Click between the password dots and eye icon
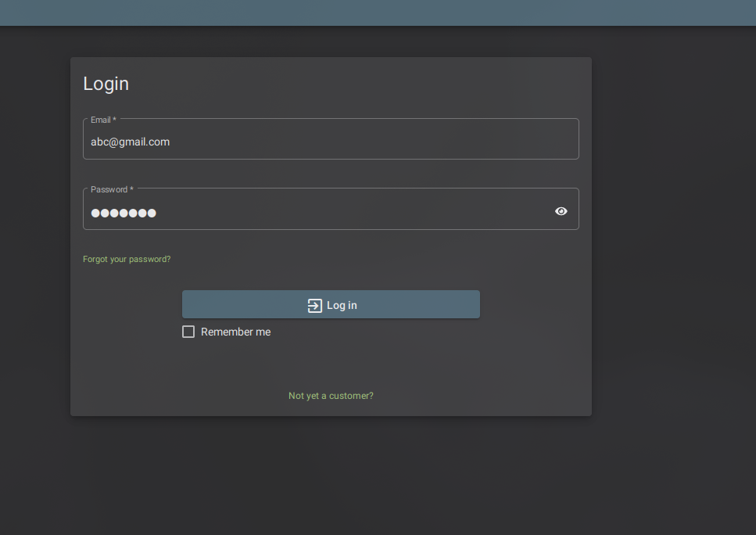This screenshot has height=535, width=756. pyautogui.click(x=352, y=213)
